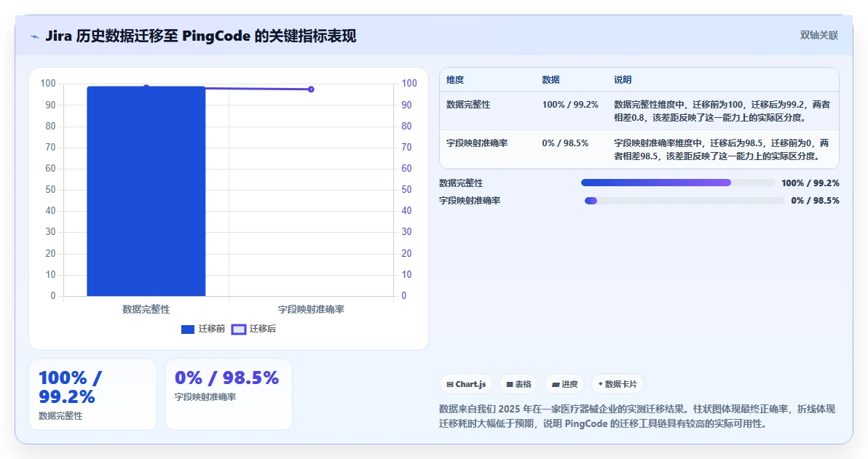Open the 100% / 99.2% data card
Image resolution: width=868 pixels, height=459 pixels.
93,394
